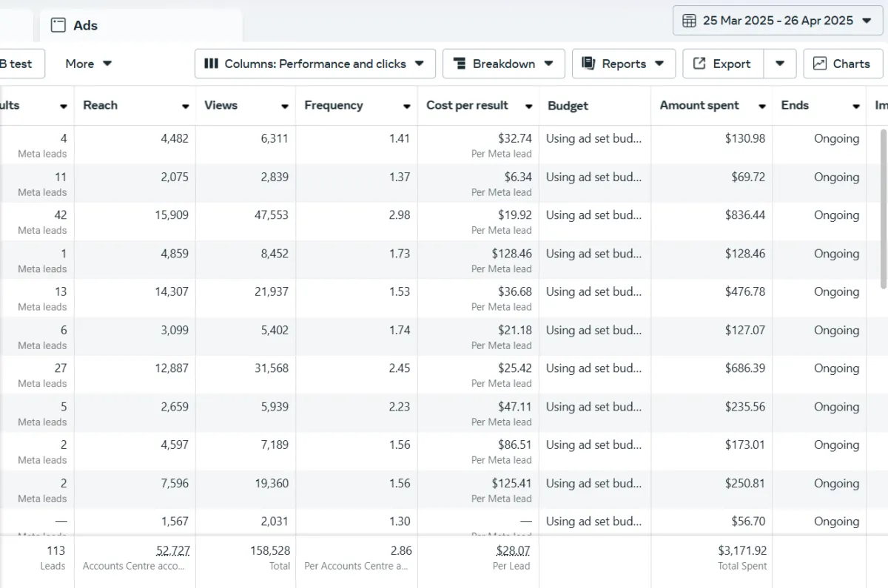Click the calendar icon in date range
Viewport: 888px width, 588px height.
689,21
